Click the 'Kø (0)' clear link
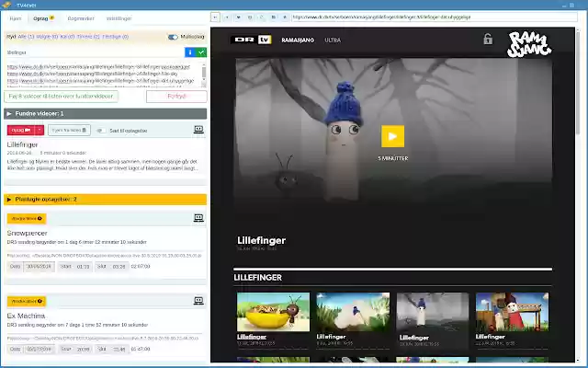588x368 pixels. (67, 37)
